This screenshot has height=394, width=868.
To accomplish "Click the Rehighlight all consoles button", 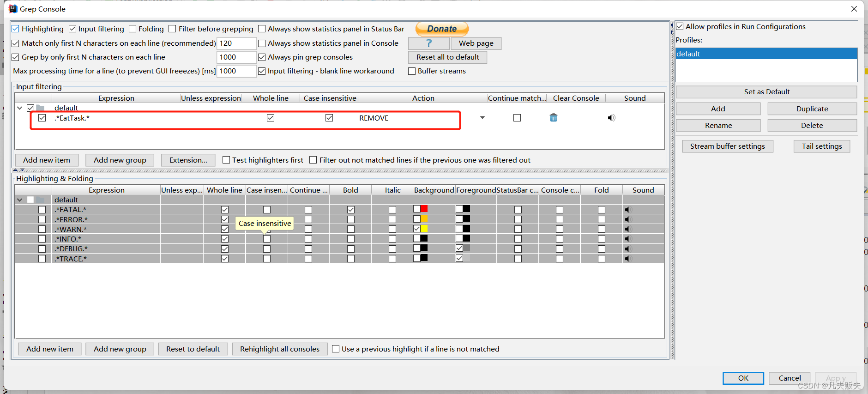I will pyautogui.click(x=279, y=349).
